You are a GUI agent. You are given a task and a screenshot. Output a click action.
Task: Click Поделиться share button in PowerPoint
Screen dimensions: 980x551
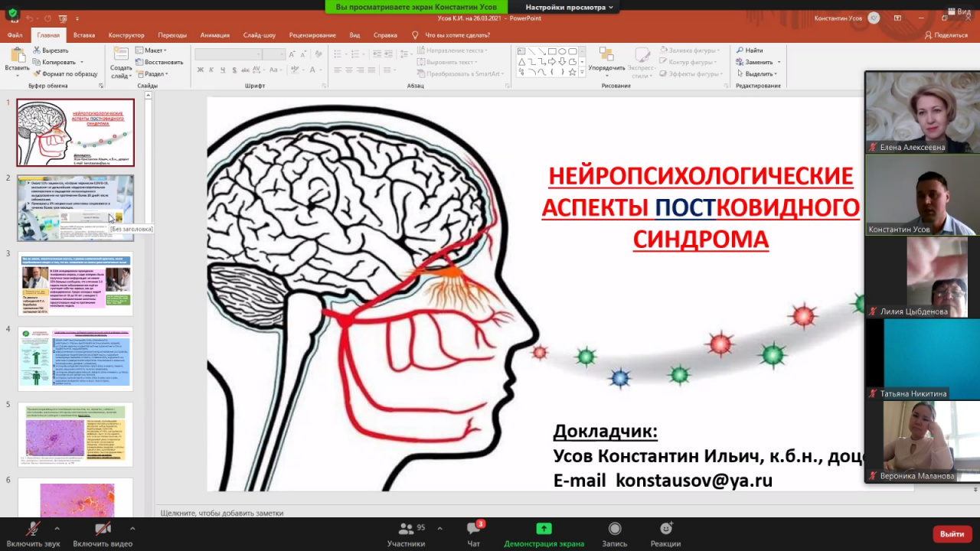click(946, 35)
